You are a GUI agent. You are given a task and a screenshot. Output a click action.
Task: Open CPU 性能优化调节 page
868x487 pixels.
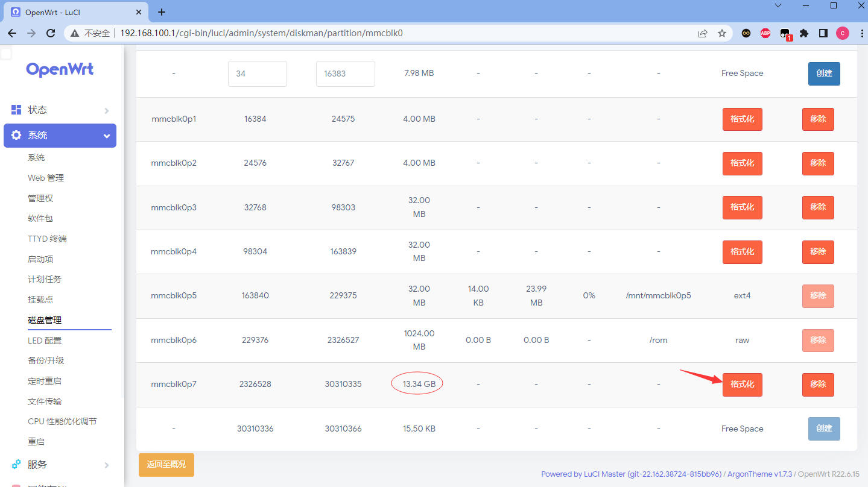62,421
